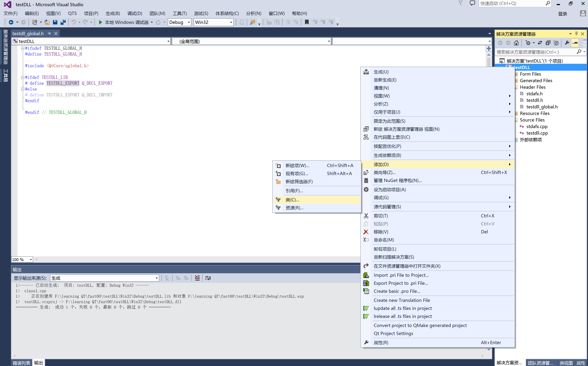Click the Save All toolbar icon

tap(63, 22)
